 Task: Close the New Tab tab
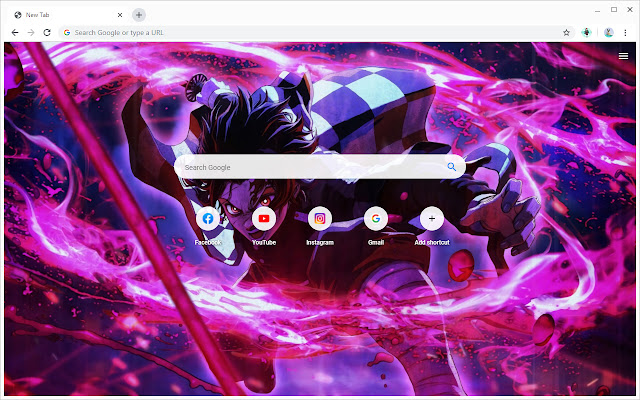[120, 15]
